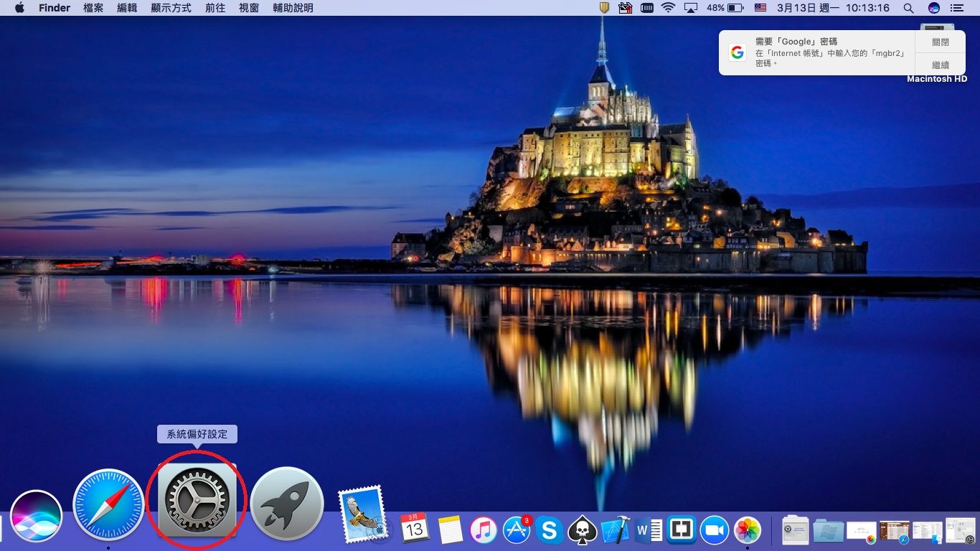Open Launchpad rocket icon
This screenshot has height=551, width=980.
pyautogui.click(x=287, y=504)
